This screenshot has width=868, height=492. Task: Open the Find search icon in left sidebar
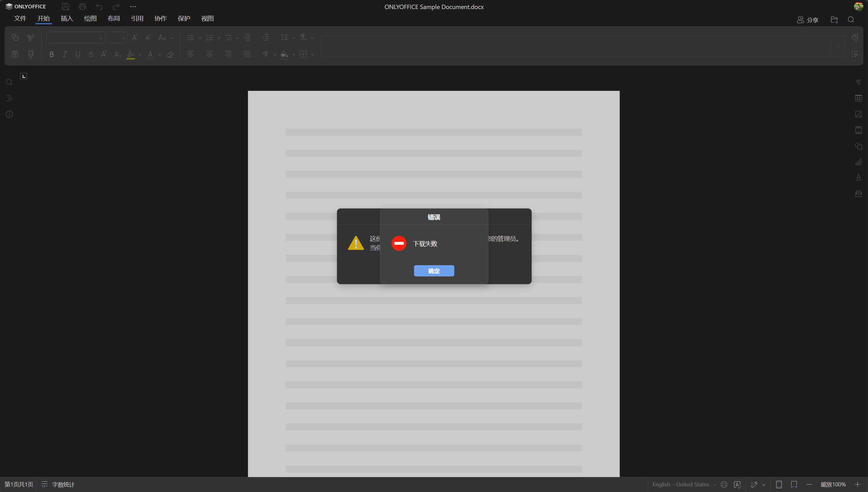pos(9,82)
